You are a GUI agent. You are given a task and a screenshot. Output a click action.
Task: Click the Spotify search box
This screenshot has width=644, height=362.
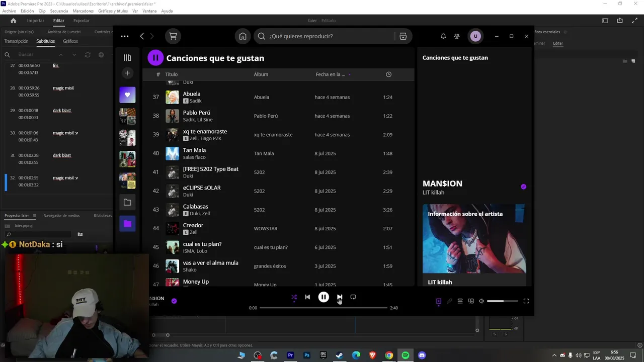click(x=325, y=36)
